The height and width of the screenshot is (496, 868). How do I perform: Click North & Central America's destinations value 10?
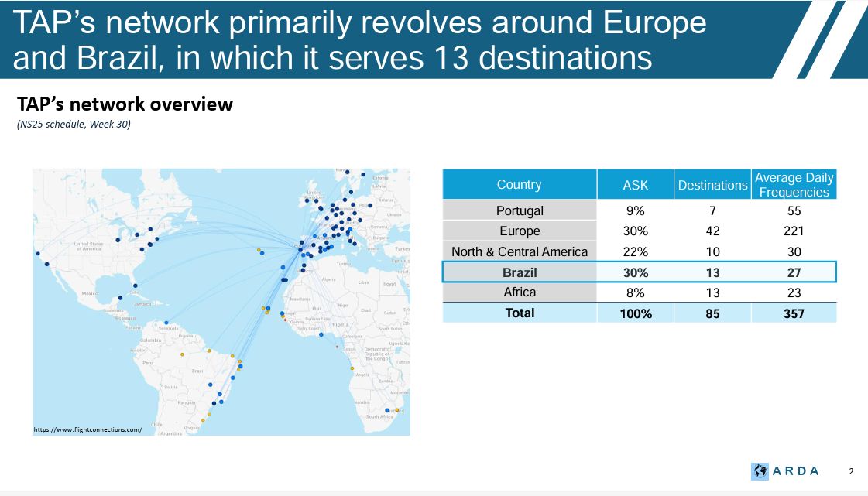point(712,251)
